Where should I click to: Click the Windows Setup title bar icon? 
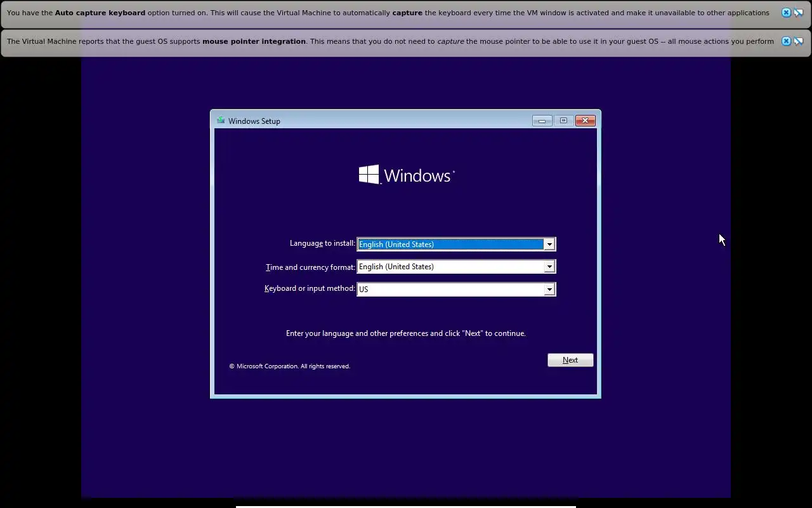[221, 120]
